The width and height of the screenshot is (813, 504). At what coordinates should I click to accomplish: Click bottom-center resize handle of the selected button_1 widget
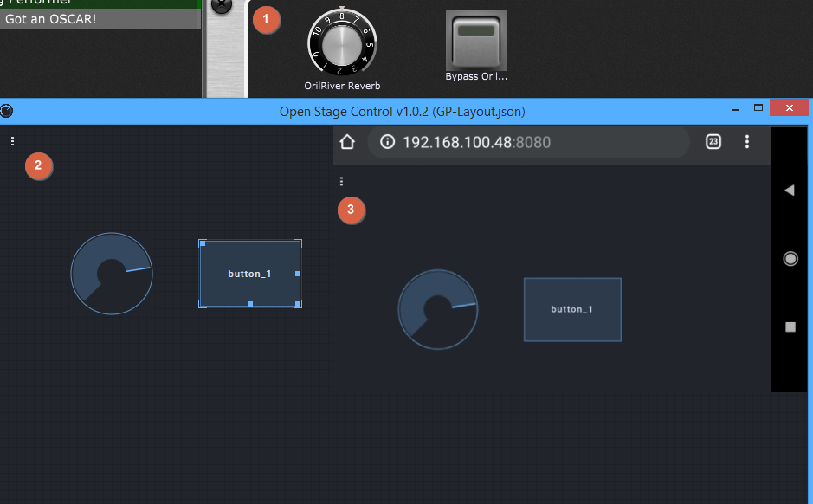250,304
